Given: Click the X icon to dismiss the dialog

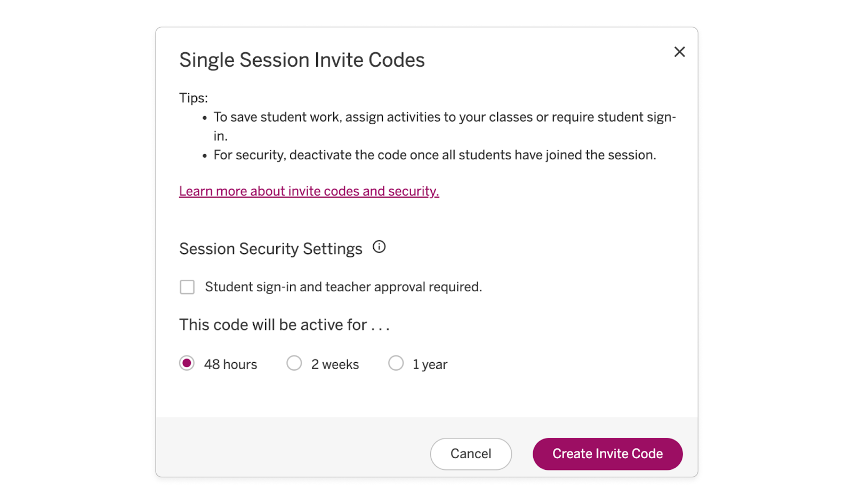Looking at the screenshot, I should click(680, 52).
